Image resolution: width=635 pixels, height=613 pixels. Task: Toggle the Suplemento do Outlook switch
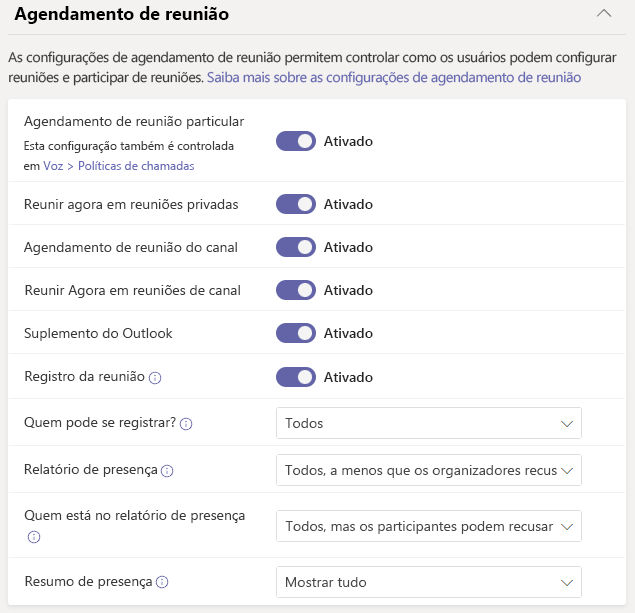296,333
